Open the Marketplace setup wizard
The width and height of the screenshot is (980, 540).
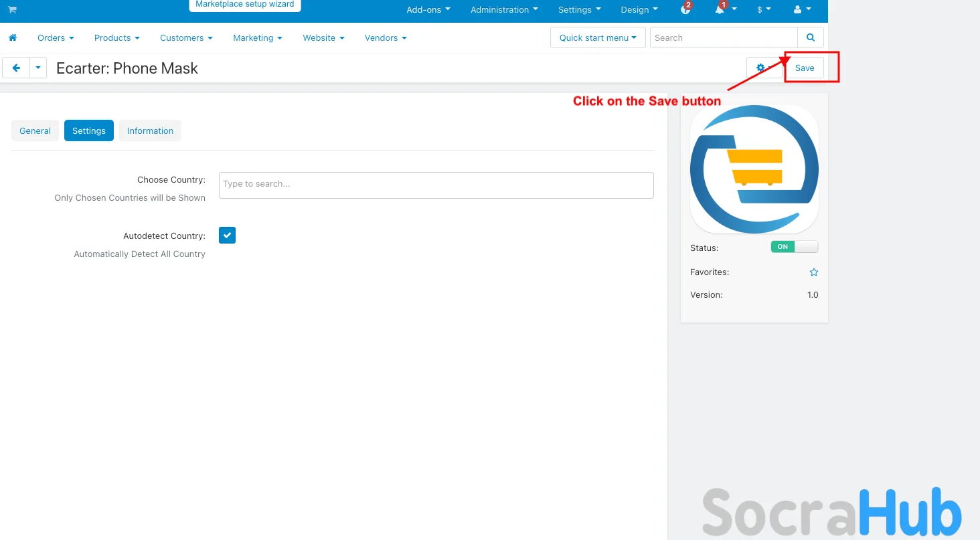[245, 5]
